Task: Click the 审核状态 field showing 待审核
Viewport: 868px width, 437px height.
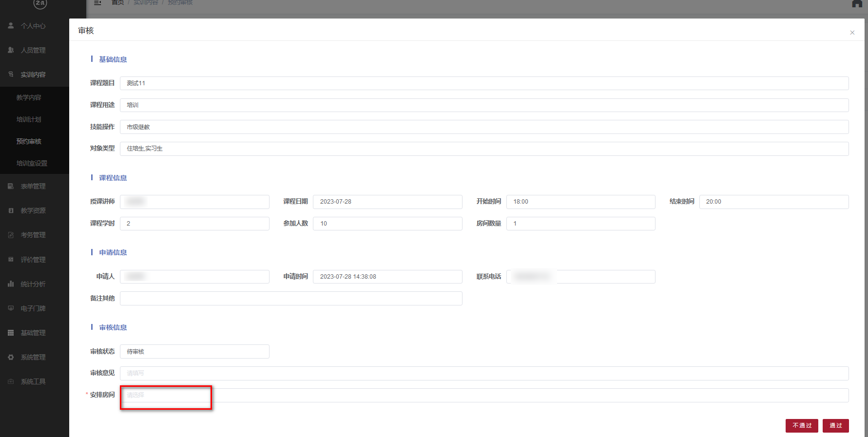Action: coord(194,351)
